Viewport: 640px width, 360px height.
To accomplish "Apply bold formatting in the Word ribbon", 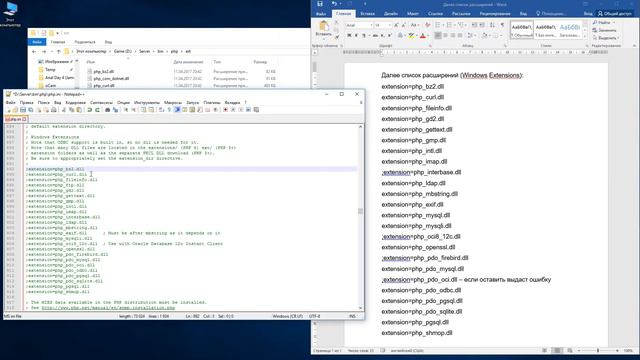I will (x=349, y=36).
